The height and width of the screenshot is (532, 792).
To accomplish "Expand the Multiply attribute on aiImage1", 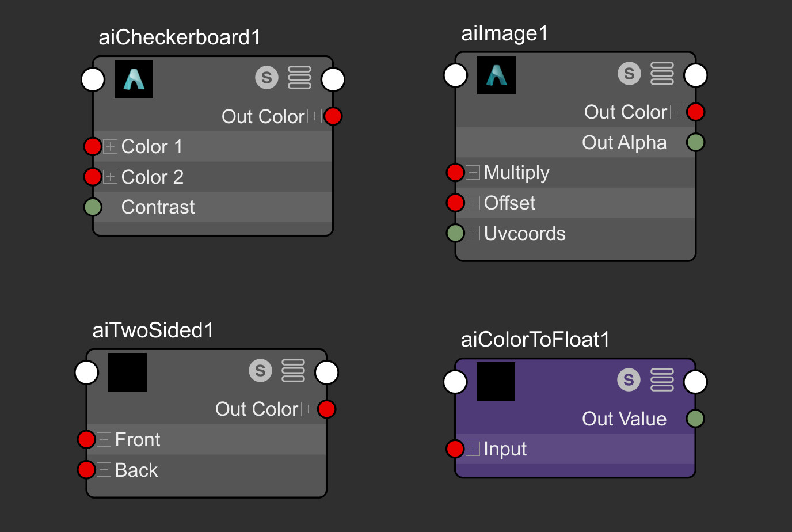I will pos(473,172).
